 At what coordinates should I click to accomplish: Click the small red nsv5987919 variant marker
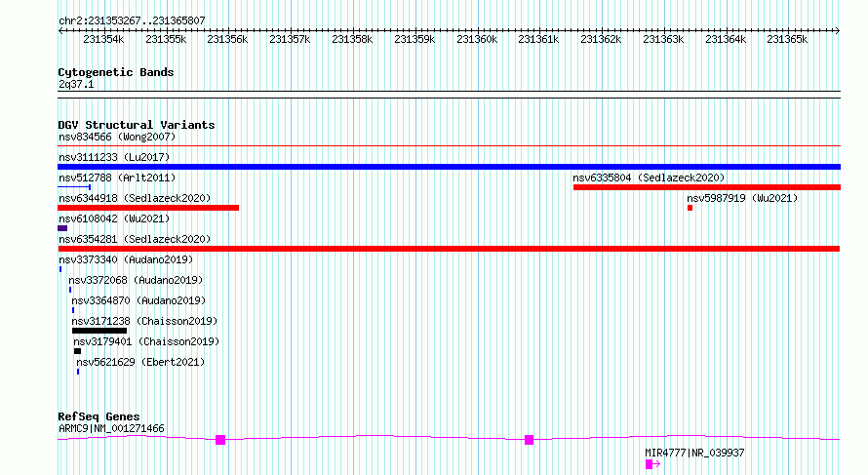690,208
